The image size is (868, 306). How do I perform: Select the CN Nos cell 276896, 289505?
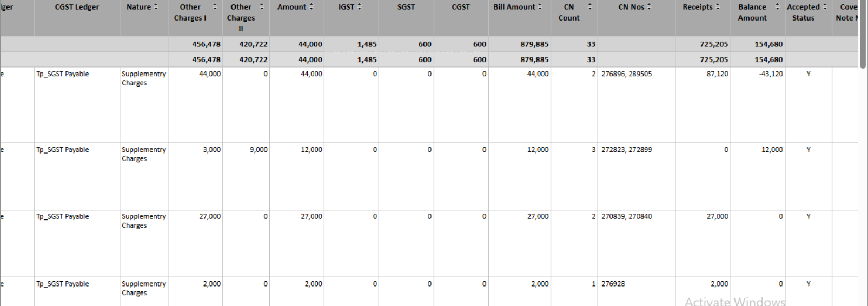(x=626, y=74)
